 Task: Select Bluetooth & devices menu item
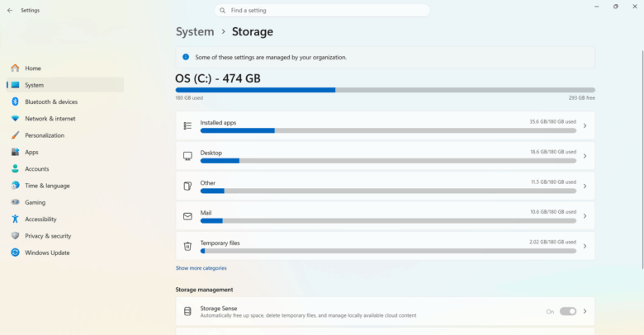(65, 101)
